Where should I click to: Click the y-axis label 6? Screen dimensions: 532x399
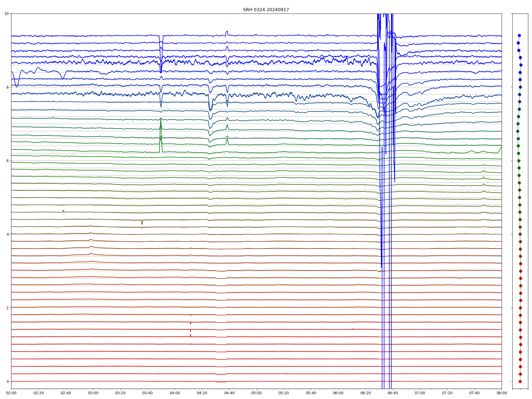[7, 161]
